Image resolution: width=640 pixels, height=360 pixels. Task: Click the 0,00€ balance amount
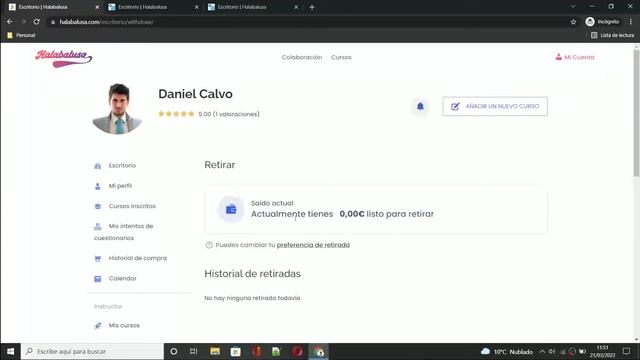tap(351, 214)
